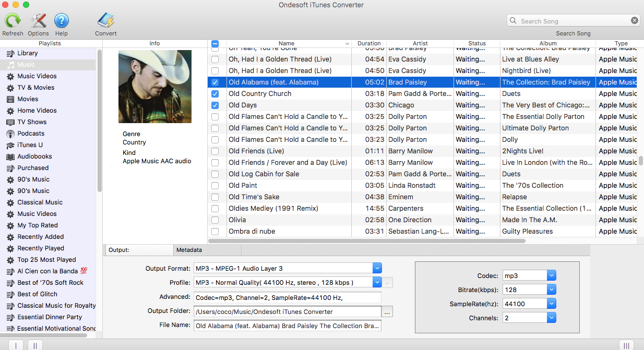The image size is (644, 350).
Task: Click the browse (...) button for Output Folder
Action: coord(387,312)
